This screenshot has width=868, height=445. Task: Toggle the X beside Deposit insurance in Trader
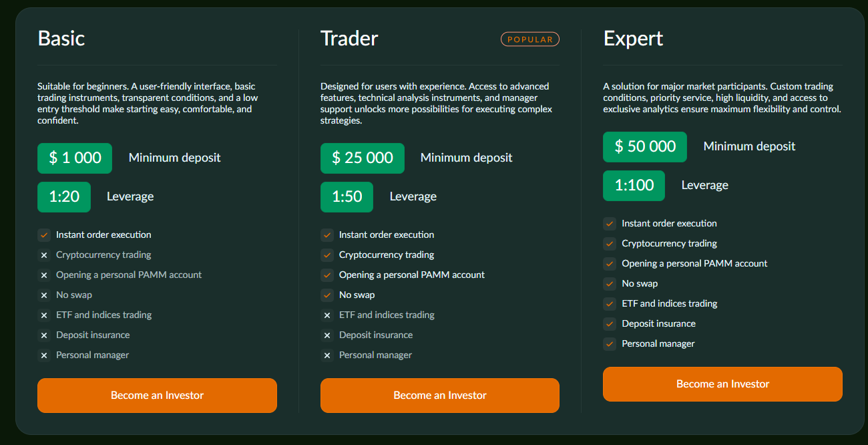pos(327,335)
